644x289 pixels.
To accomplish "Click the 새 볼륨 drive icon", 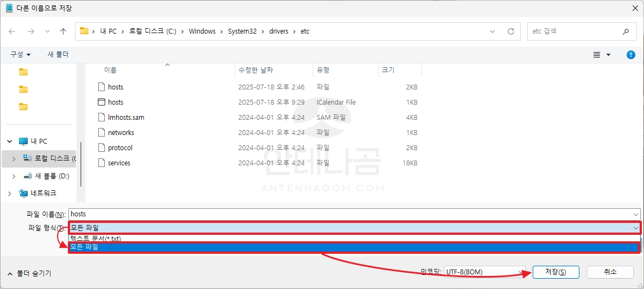I will [28, 176].
